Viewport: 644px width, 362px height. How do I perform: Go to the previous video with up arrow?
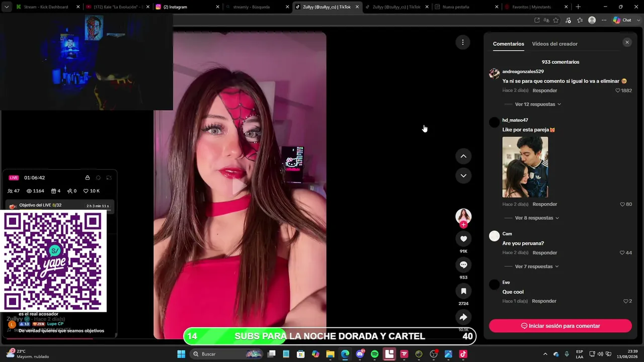tap(463, 156)
